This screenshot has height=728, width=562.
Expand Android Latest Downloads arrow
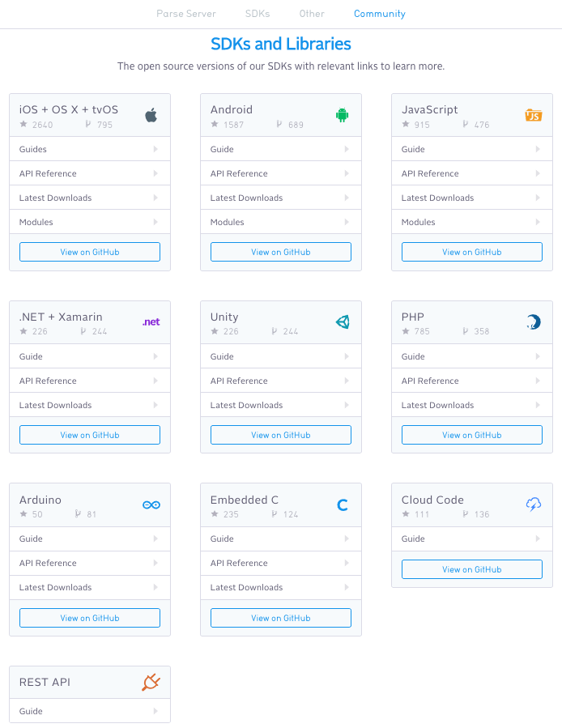(347, 198)
